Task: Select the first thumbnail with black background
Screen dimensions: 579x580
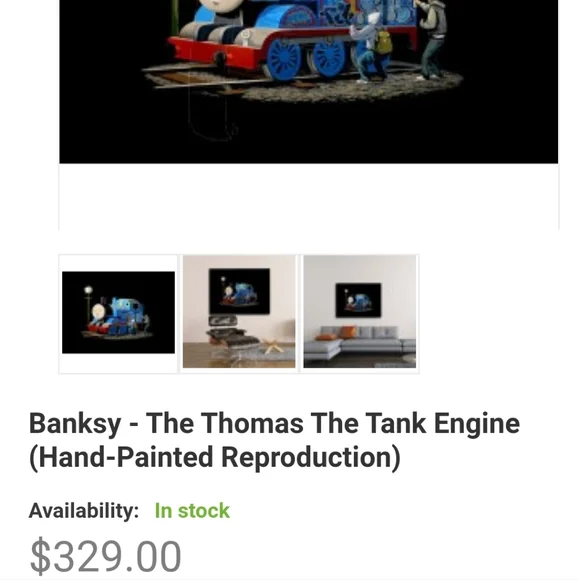Action: click(x=118, y=314)
